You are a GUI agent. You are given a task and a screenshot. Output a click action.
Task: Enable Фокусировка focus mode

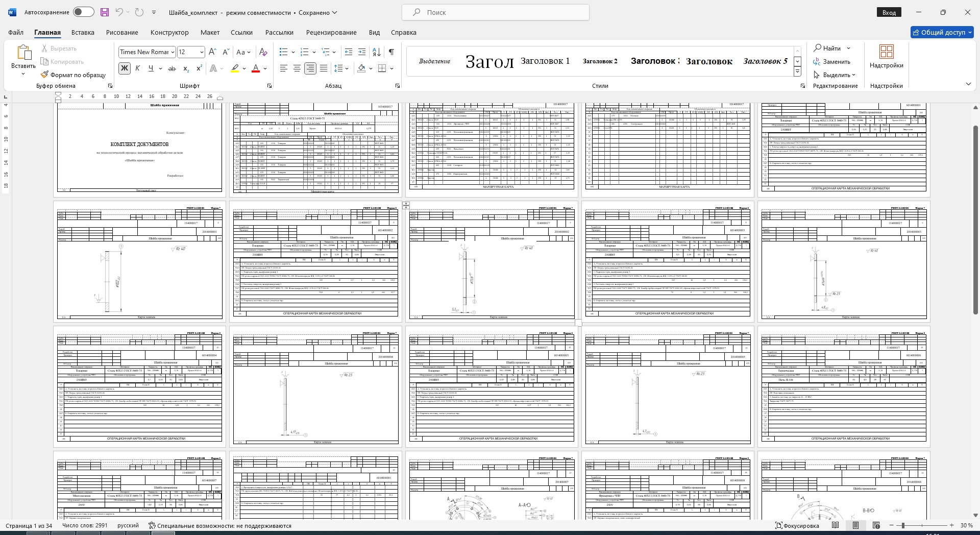(x=797, y=525)
